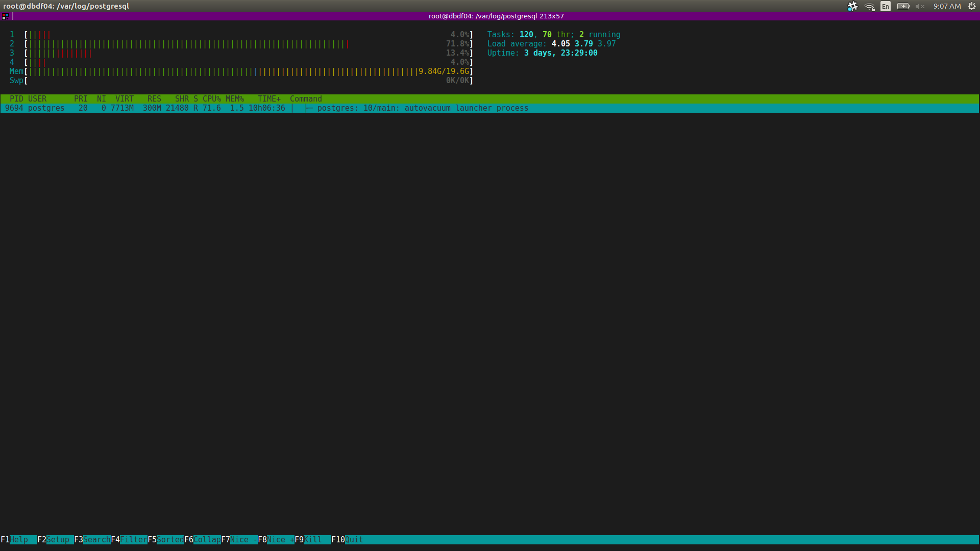Viewport: 980px width, 551px height.
Task: Sort processes by the MEM% column header
Action: point(236,98)
